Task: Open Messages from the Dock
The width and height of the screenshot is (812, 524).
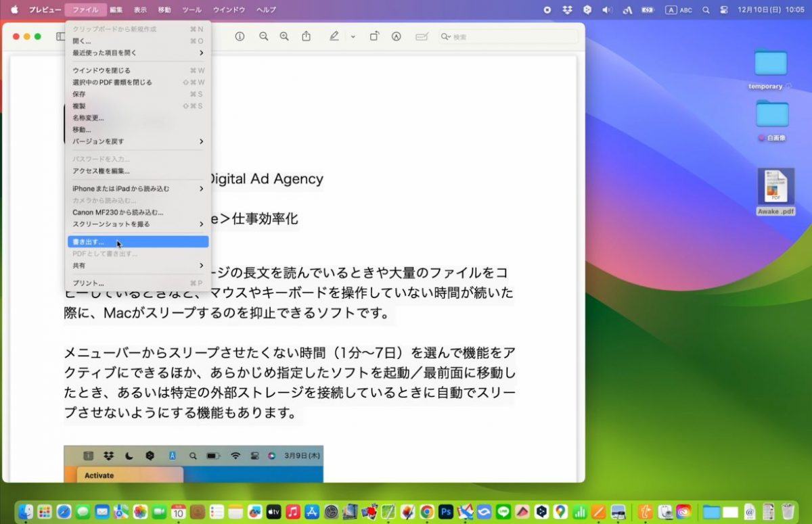Action: coord(83,512)
